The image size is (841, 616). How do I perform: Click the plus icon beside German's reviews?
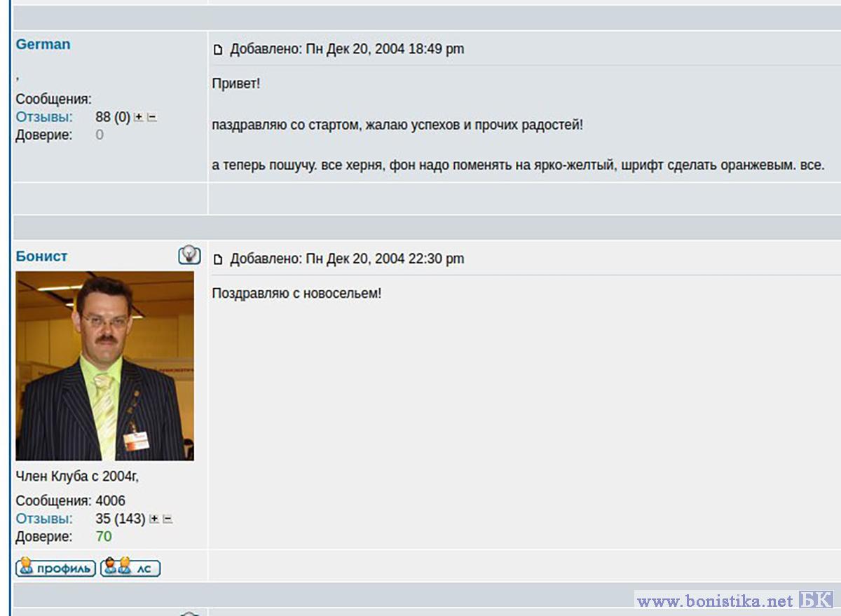(x=139, y=118)
